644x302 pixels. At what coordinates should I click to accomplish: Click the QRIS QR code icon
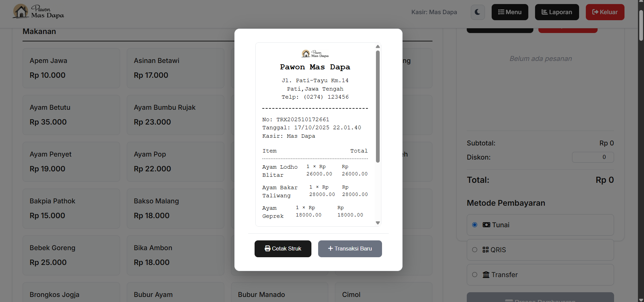[x=486, y=250]
